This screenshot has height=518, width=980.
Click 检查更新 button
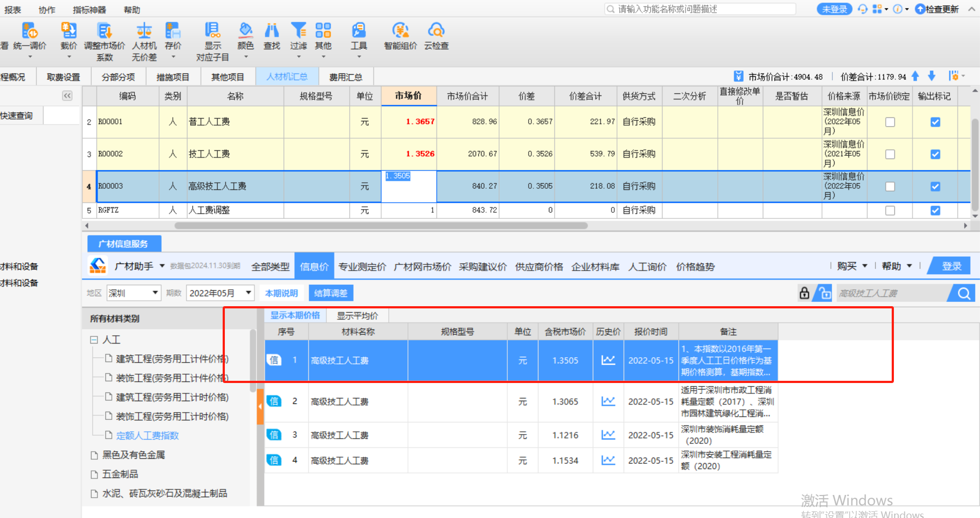[x=937, y=9]
